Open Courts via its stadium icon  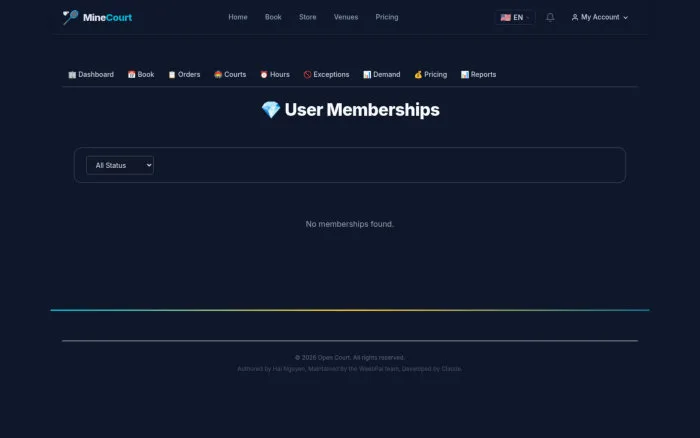point(218,75)
